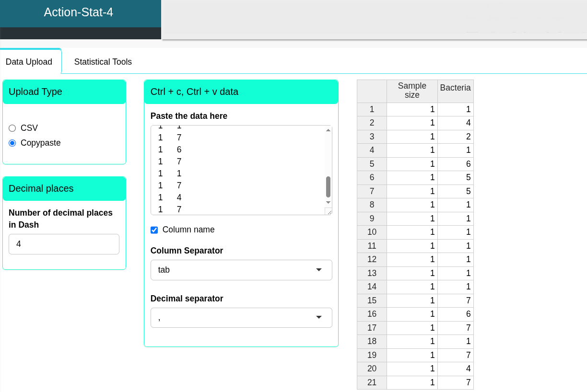The height and width of the screenshot is (392, 587).
Task: Click the textarea scrollbar down arrow
Action: (x=329, y=203)
